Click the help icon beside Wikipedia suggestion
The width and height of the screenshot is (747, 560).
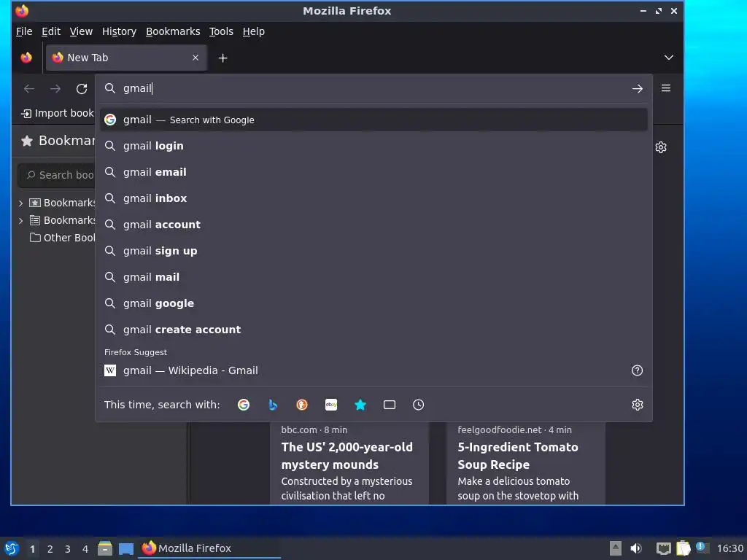(637, 370)
